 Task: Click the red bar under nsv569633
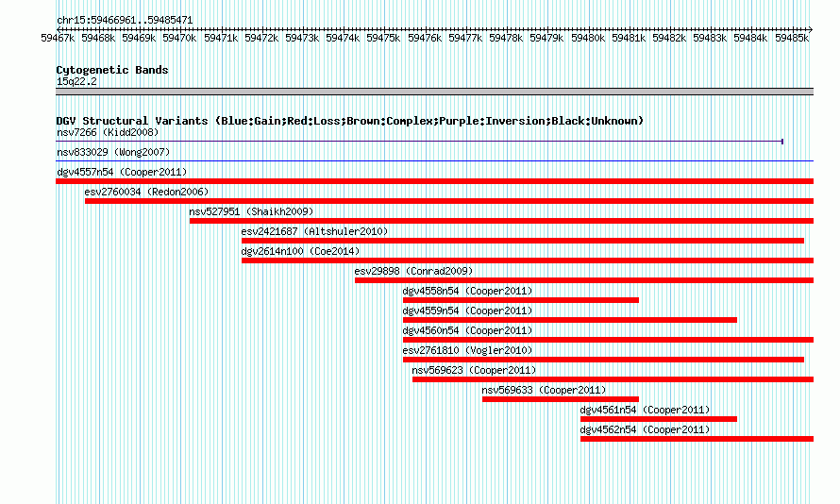point(561,399)
